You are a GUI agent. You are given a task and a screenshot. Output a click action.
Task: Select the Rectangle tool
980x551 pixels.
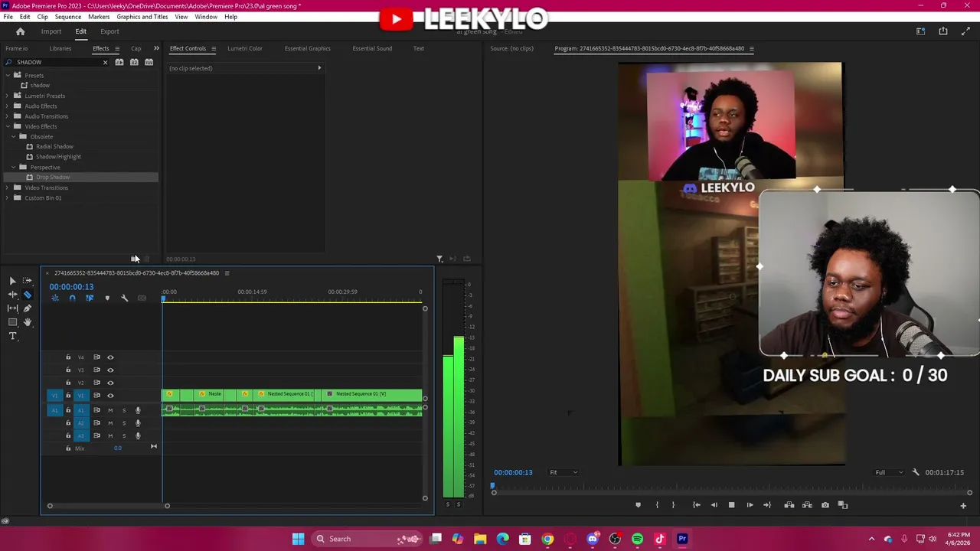tap(12, 322)
